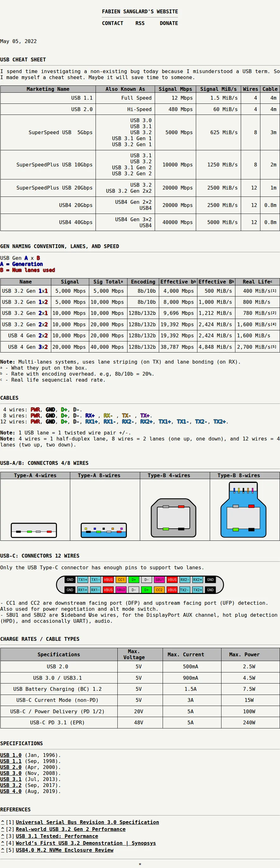Click the TX2- pin on the USB-C diagram
The width and height of the screenshot is (280, 868).
click(184, 590)
